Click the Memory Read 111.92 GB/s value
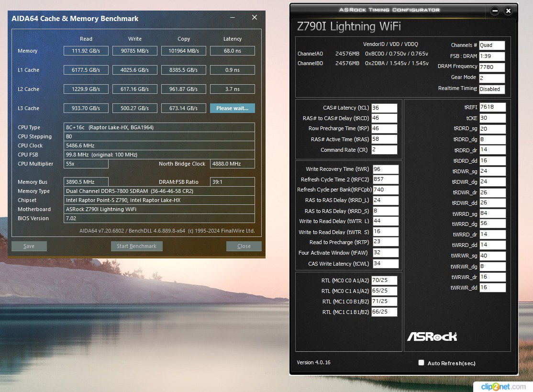The width and height of the screenshot is (533, 392). point(86,51)
